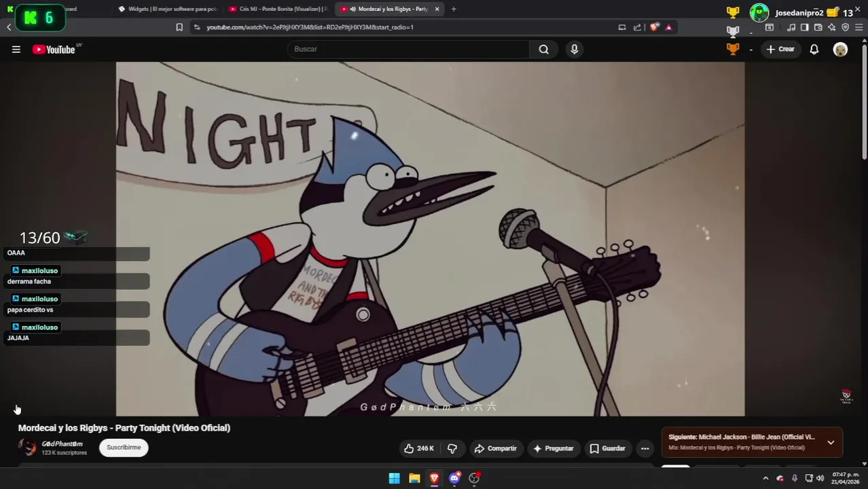Image resolution: width=868 pixels, height=489 pixels.
Task: Open File Explorer from the taskbar
Action: pos(414,478)
